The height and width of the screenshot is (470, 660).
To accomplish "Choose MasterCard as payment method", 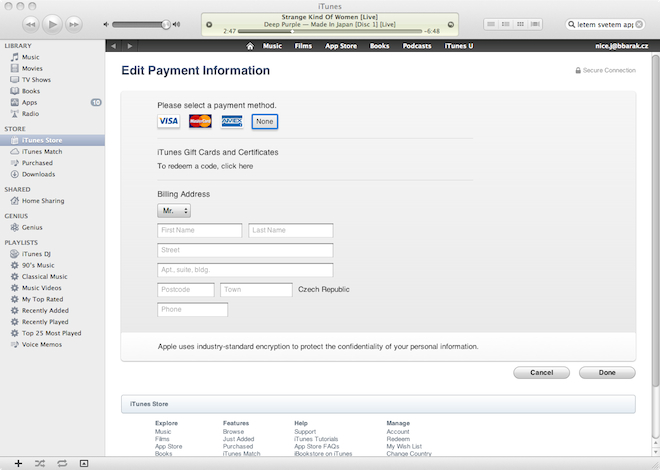I will pos(200,121).
